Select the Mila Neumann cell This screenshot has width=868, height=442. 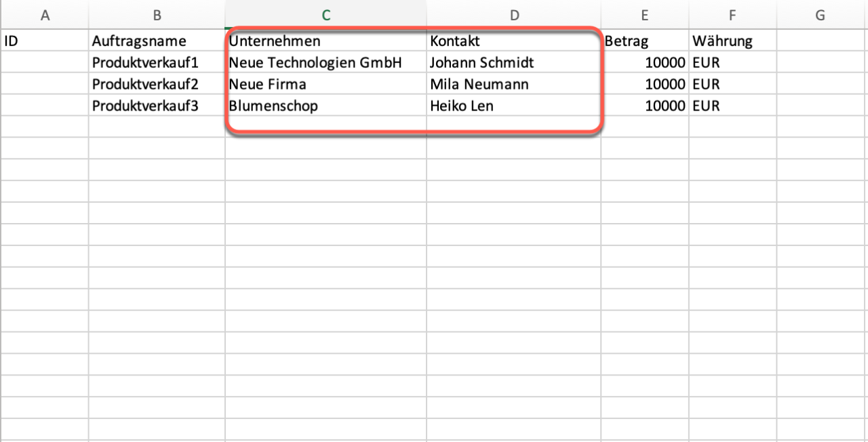[514, 85]
